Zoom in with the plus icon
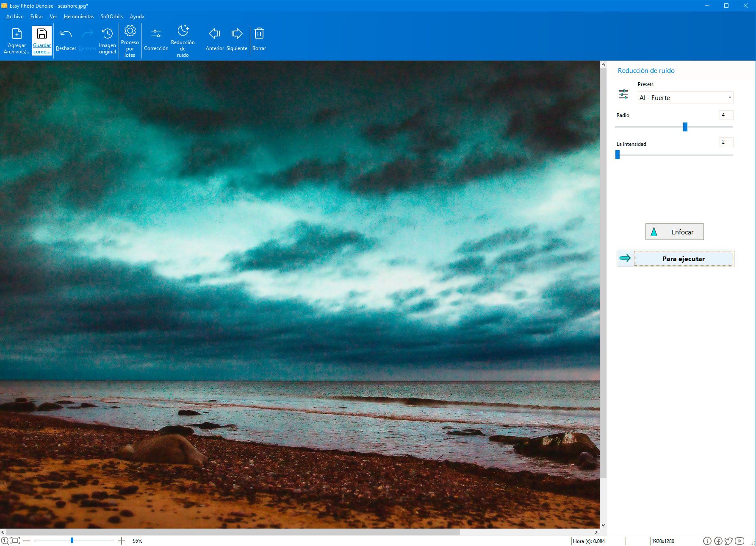Image resolution: width=756 pixels, height=546 pixels. pos(122,541)
